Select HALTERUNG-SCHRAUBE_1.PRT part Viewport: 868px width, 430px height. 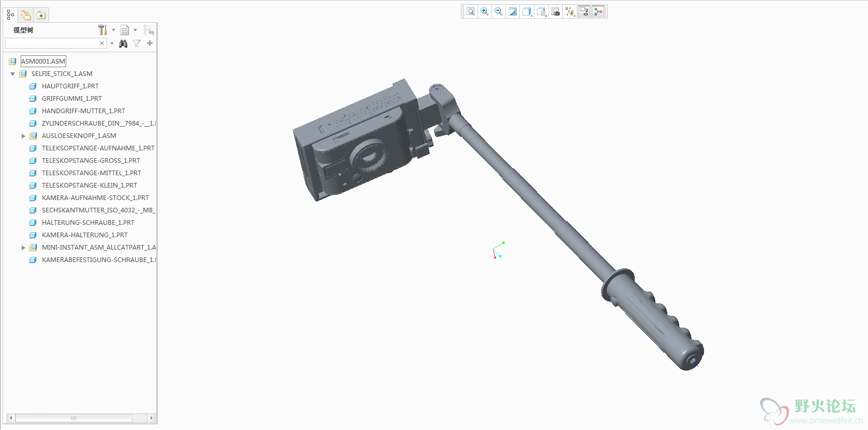(88, 223)
